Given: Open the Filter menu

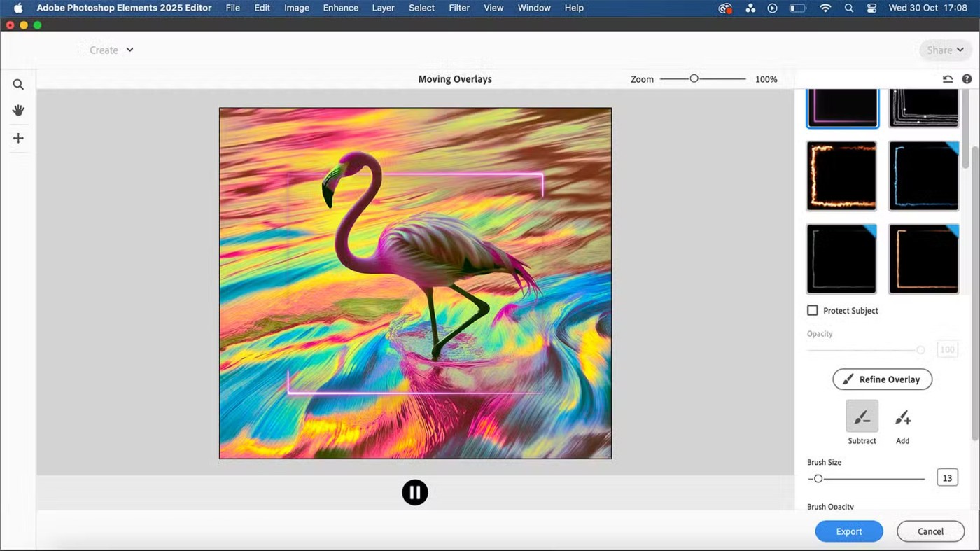Looking at the screenshot, I should click(459, 8).
